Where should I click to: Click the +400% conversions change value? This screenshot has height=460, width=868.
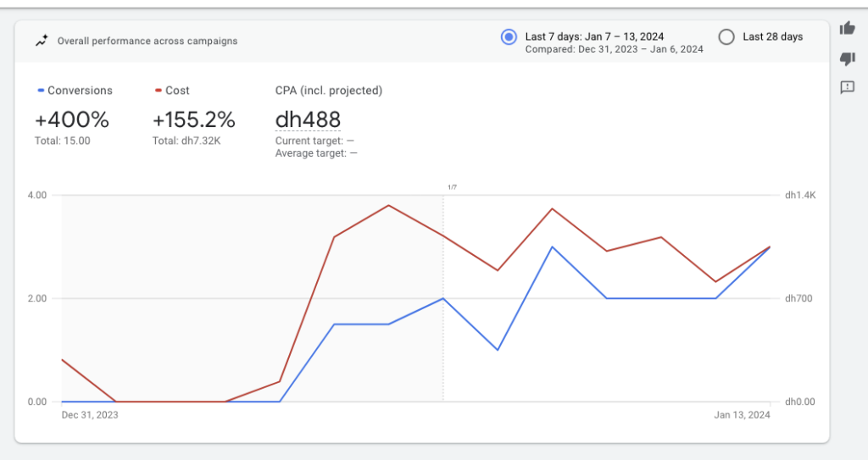[71, 119]
